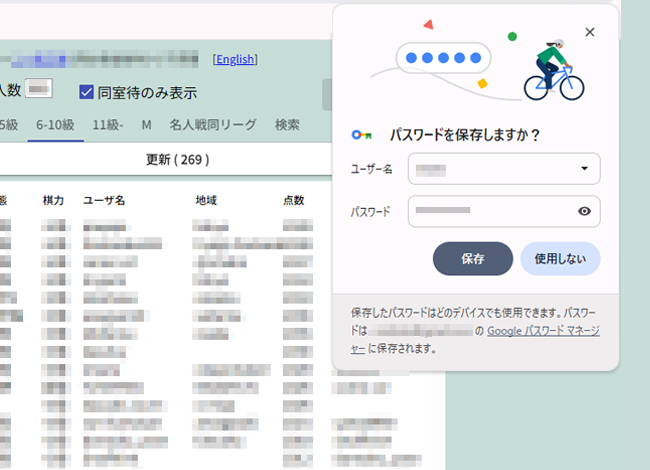Toggle 同室待のみ表示 checkbox
The height and width of the screenshot is (470, 650).
[x=87, y=92]
